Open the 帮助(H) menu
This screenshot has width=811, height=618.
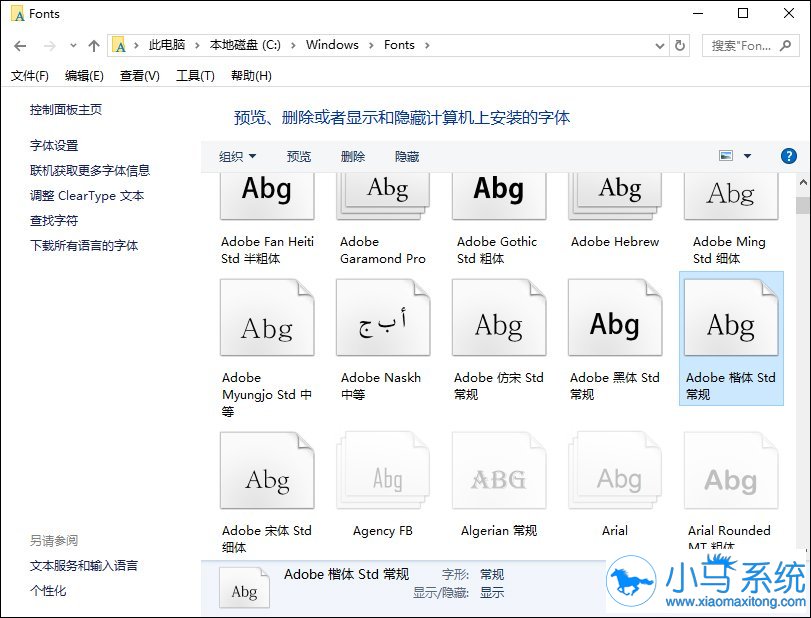[x=251, y=76]
